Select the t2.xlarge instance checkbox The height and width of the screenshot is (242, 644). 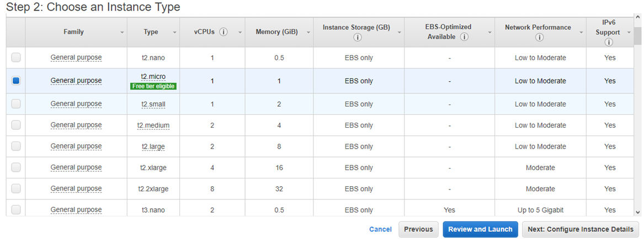click(x=15, y=167)
